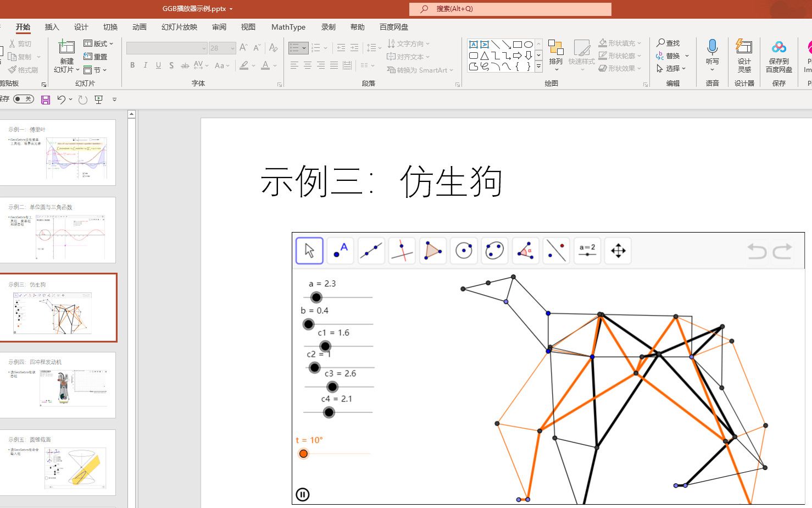Click the Undo icon in quick access bar
This screenshot has height=508, width=812.
tap(62, 100)
